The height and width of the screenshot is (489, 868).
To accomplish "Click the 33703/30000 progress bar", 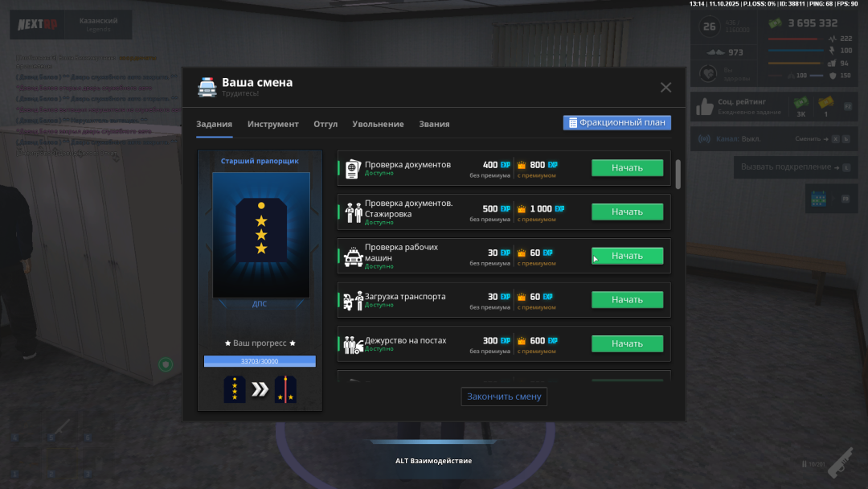I will pyautogui.click(x=260, y=361).
